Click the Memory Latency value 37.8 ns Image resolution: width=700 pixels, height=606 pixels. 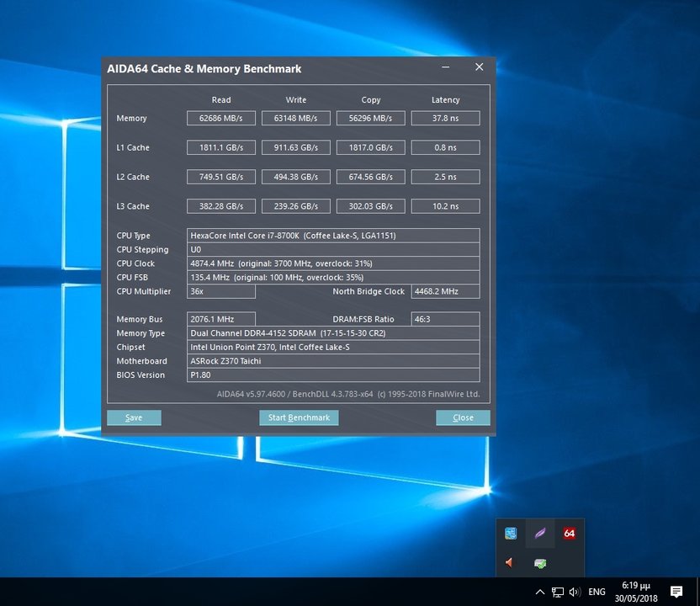tap(446, 119)
